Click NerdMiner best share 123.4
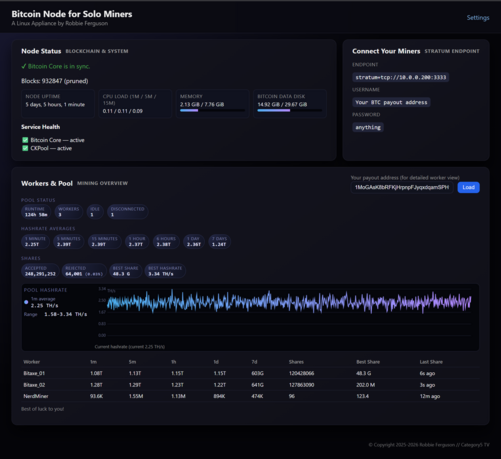The image size is (501, 459). 362,396
